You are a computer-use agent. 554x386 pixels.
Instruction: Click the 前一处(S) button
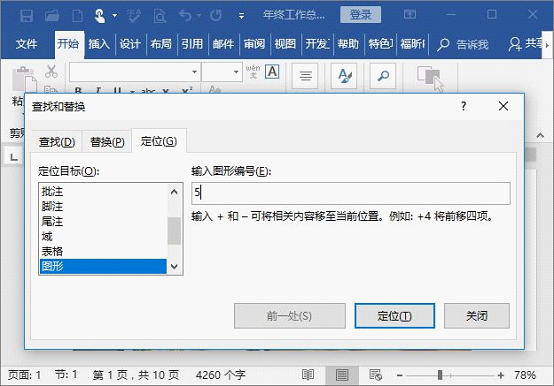click(290, 316)
